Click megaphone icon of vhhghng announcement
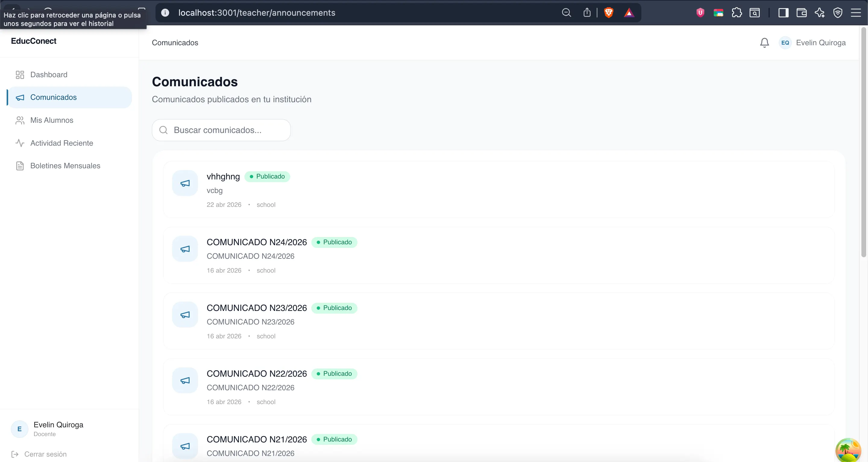Viewport: 868px width, 462px height. coord(185,183)
